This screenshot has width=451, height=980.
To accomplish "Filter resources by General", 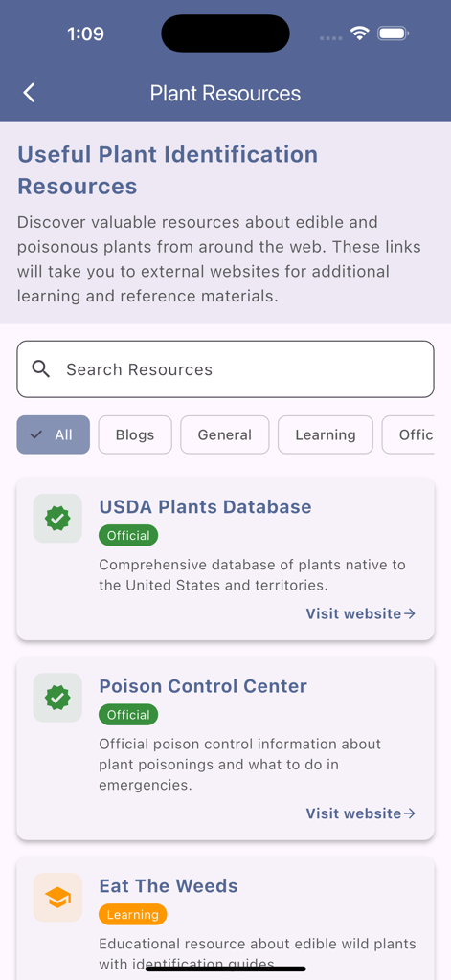I will (225, 435).
